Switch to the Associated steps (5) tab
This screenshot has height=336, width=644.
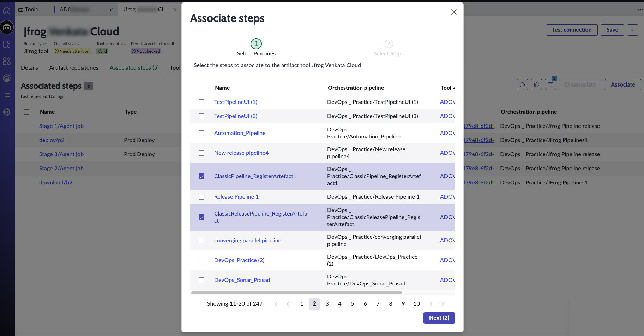pos(134,67)
